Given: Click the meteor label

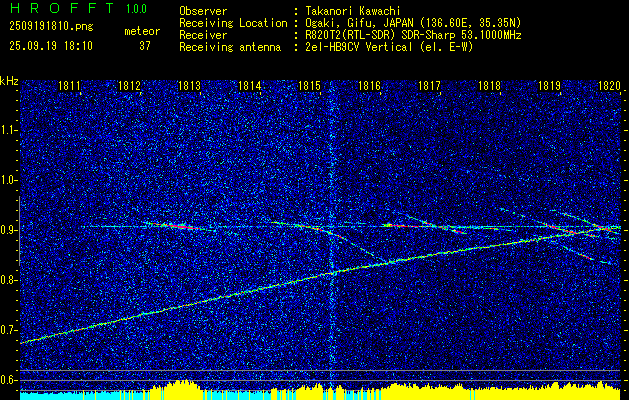Looking at the screenshot, I should coord(142,31).
